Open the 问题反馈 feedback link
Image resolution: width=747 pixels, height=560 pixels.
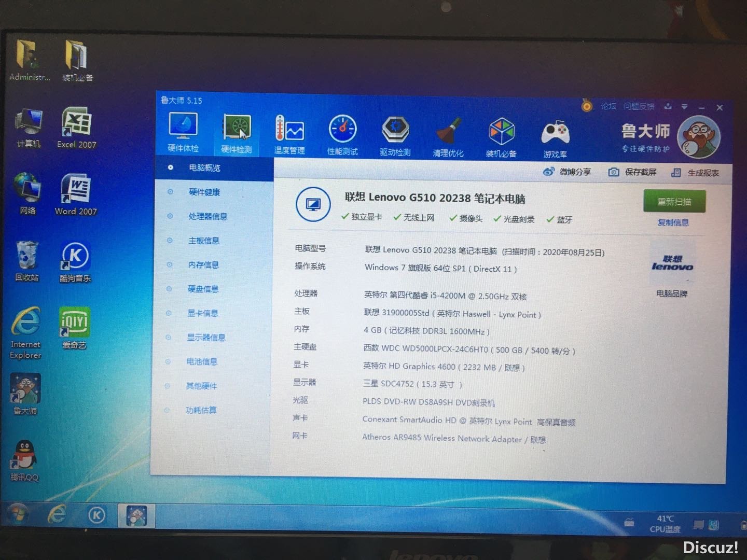639,106
